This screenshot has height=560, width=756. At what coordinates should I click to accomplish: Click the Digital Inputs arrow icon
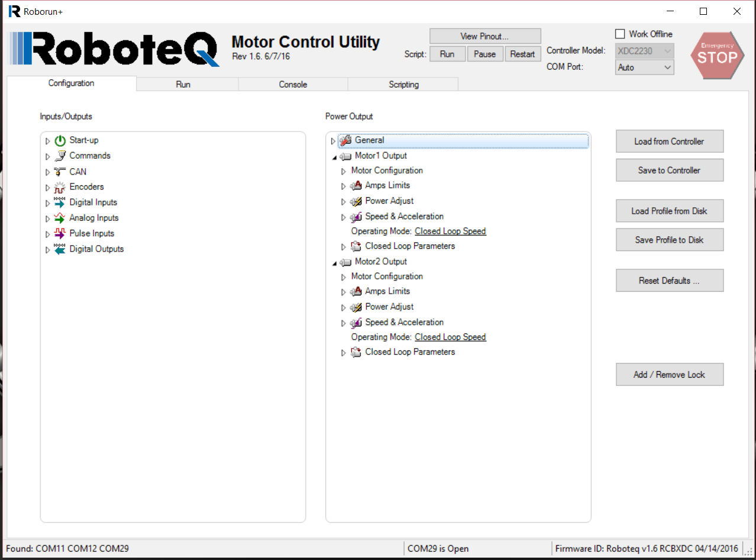60,202
